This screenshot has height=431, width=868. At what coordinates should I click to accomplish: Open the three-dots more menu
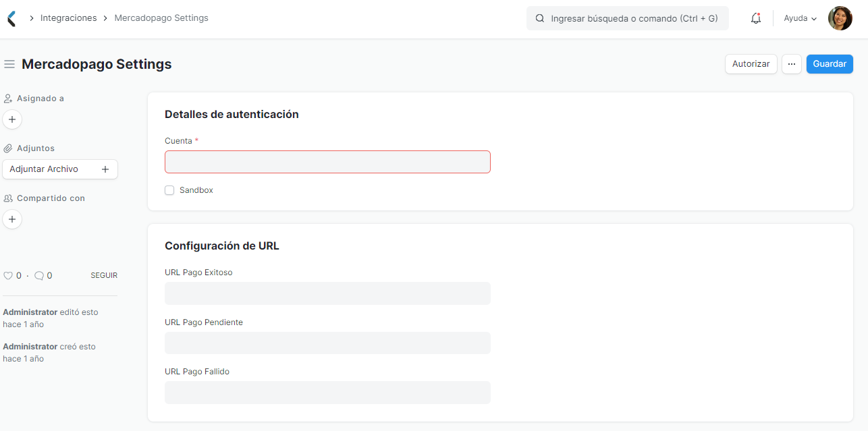click(x=792, y=64)
